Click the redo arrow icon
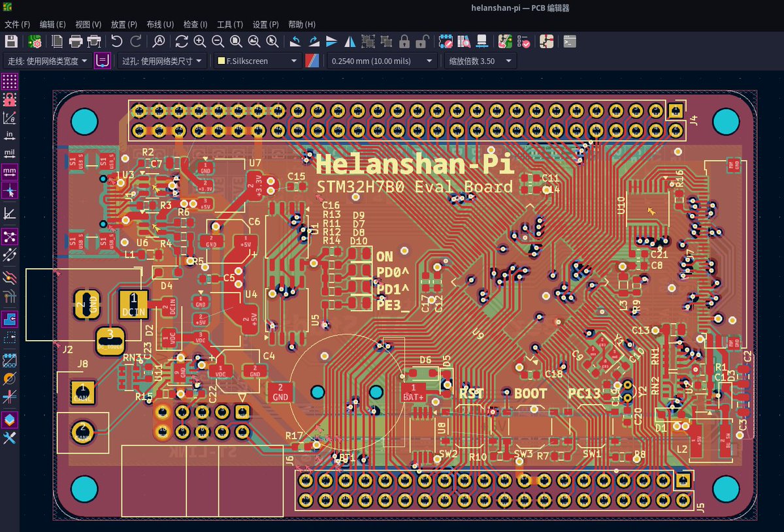 click(x=135, y=42)
